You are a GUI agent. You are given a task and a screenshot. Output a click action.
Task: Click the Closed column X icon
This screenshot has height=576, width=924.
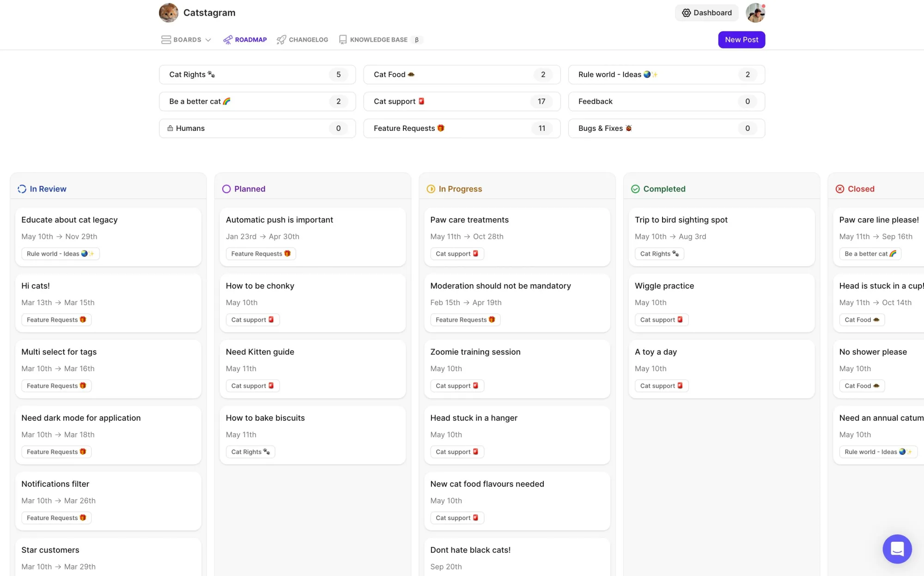[x=840, y=189]
